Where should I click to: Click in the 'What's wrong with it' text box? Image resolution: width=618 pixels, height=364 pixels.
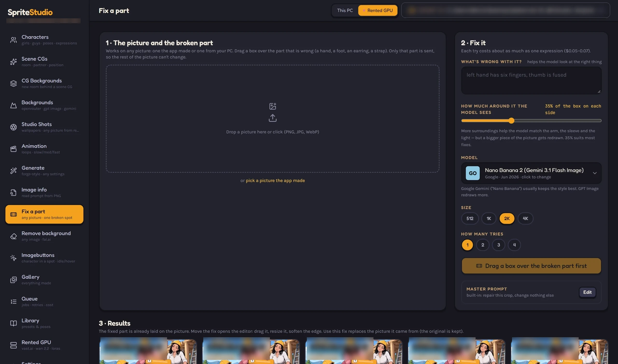point(531,81)
